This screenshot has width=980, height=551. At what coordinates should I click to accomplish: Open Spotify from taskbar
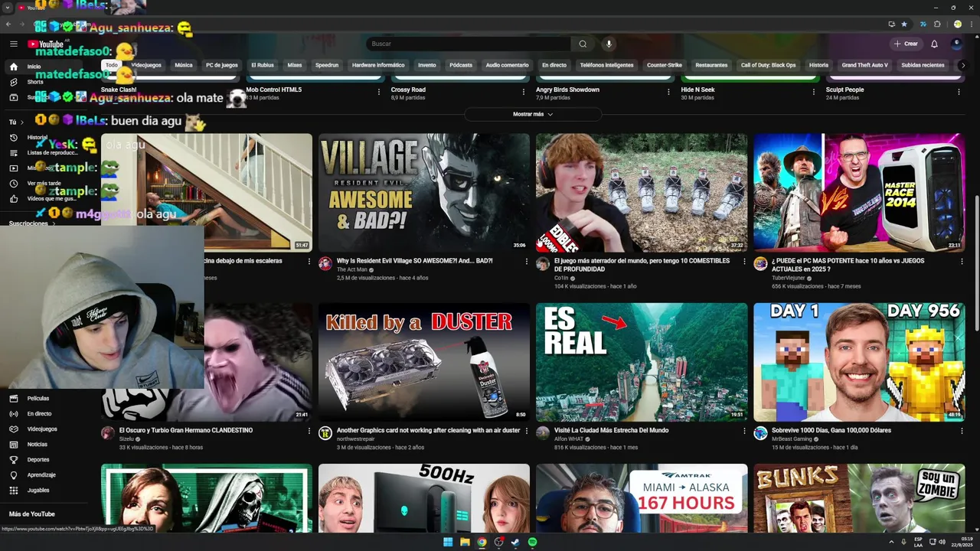(533, 542)
